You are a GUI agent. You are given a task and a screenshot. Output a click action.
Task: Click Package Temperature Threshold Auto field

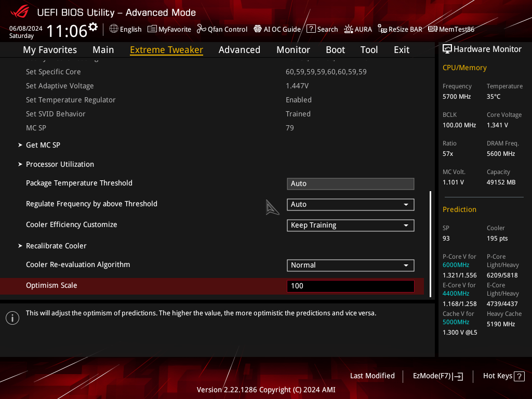(x=351, y=184)
